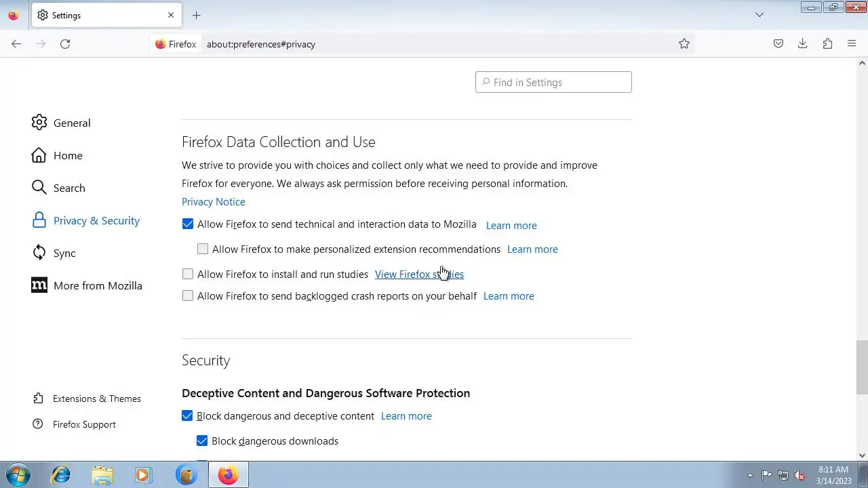Click the Search magnifier icon in sidebar

click(39, 188)
